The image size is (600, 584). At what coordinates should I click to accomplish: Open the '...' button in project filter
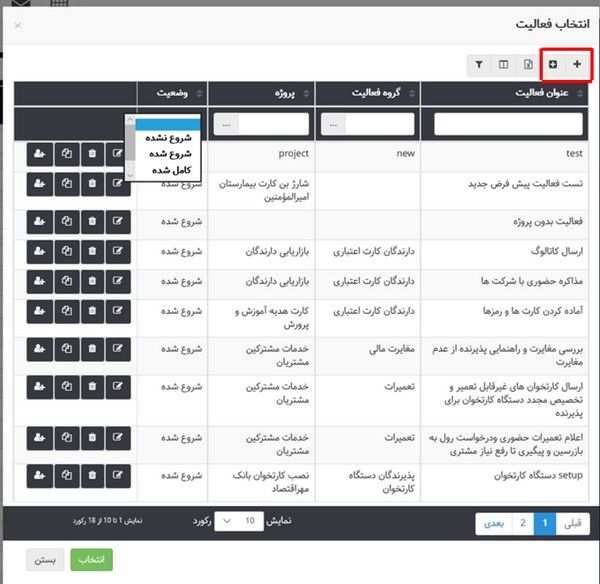click(x=229, y=125)
